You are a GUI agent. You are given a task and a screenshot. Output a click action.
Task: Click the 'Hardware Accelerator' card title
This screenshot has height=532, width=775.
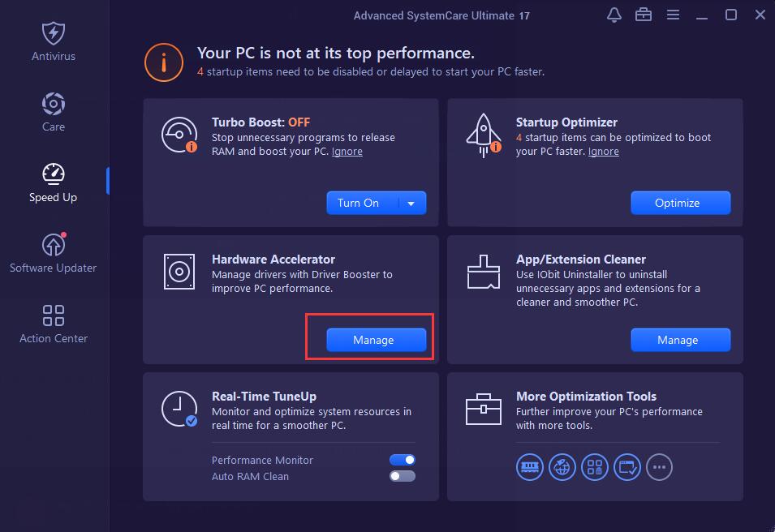(273, 260)
